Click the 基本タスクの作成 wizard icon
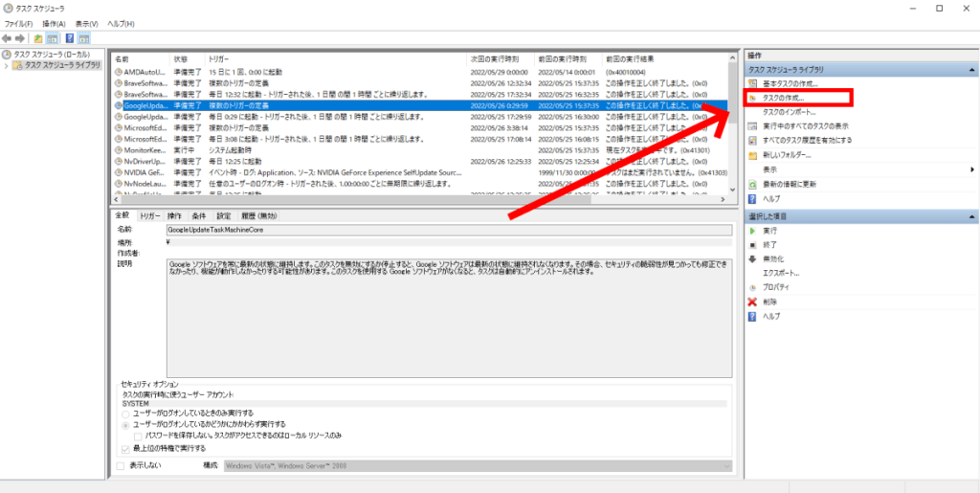Image resolution: width=980 pixels, height=493 pixels. pyautogui.click(x=753, y=84)
